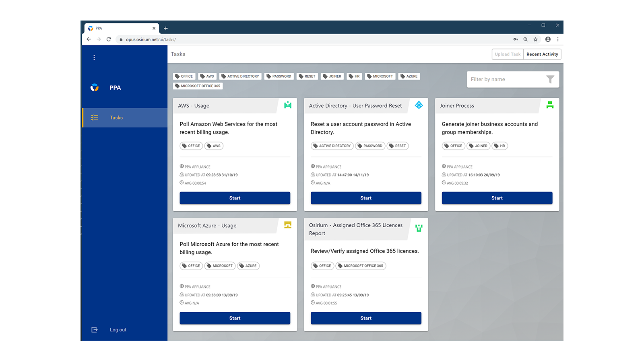Click the Active Directory card diamond icon
Screen dimensions: 644x362
[x=419, y=105]
